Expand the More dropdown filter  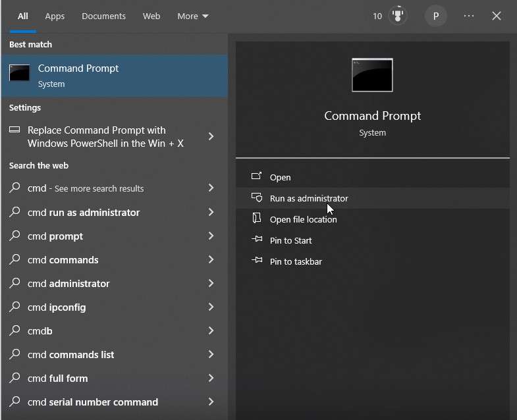192,16
